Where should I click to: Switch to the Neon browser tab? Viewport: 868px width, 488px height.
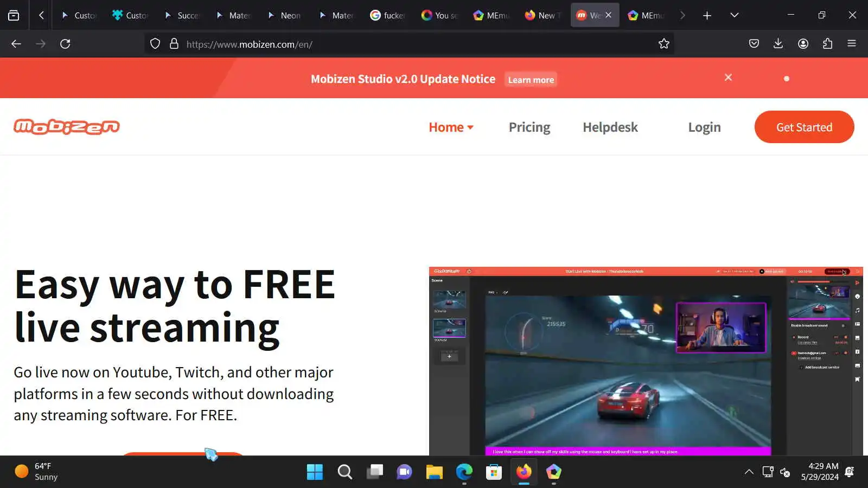click(285, 15)
